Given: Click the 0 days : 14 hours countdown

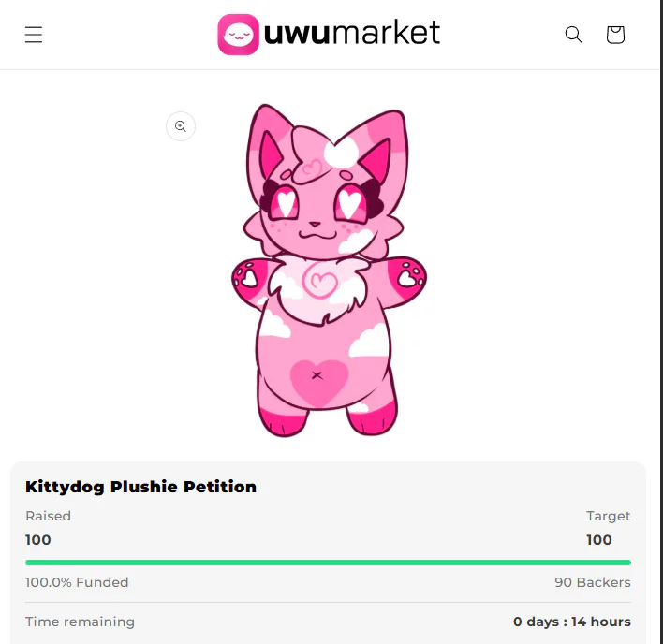Looking at the screenshot, I should click(x=572, y=622).
